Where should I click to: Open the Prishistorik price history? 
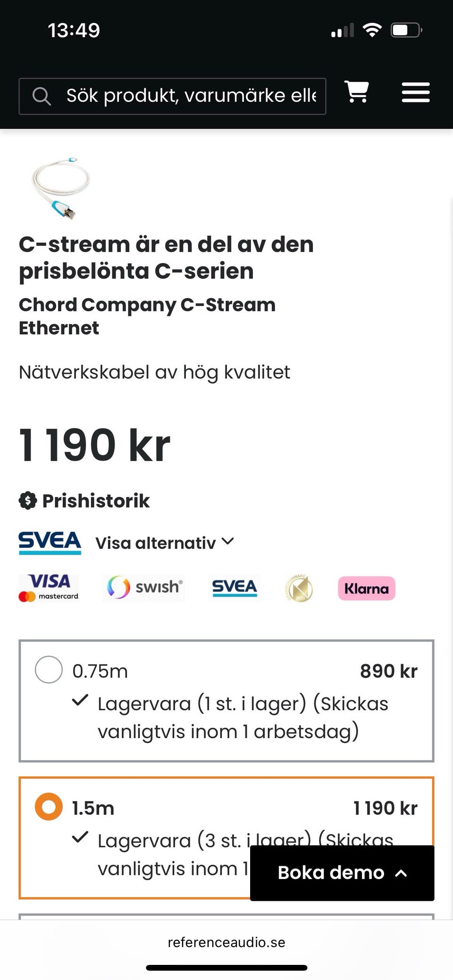point(96,501)
